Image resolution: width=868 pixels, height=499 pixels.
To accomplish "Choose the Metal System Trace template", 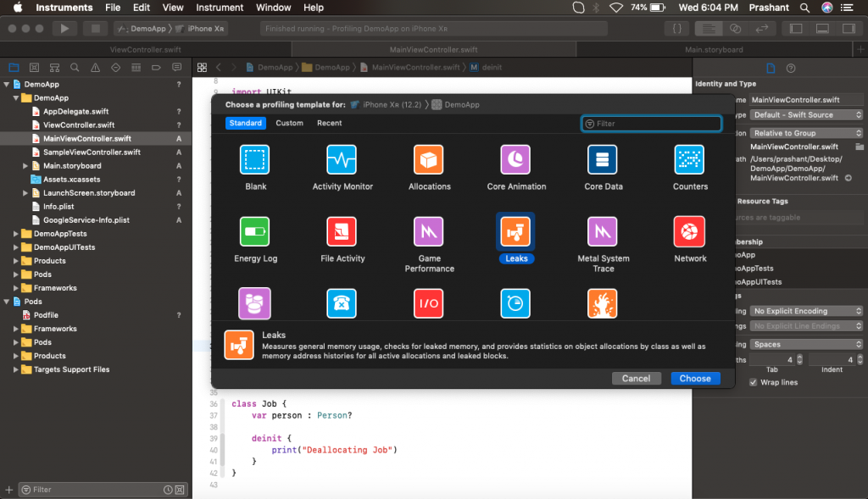I will click(603, 232).
